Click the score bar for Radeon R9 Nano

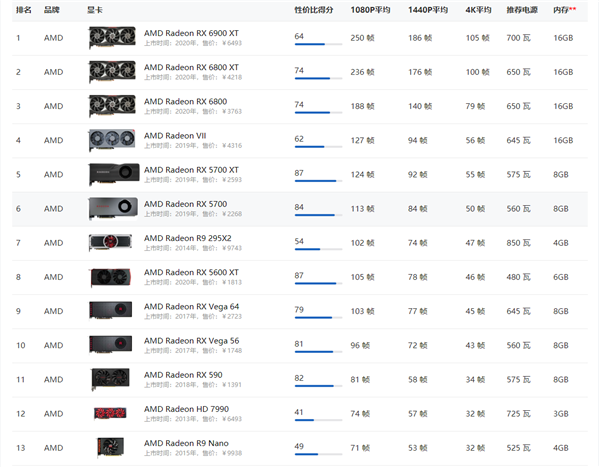[x=318, y=454]
